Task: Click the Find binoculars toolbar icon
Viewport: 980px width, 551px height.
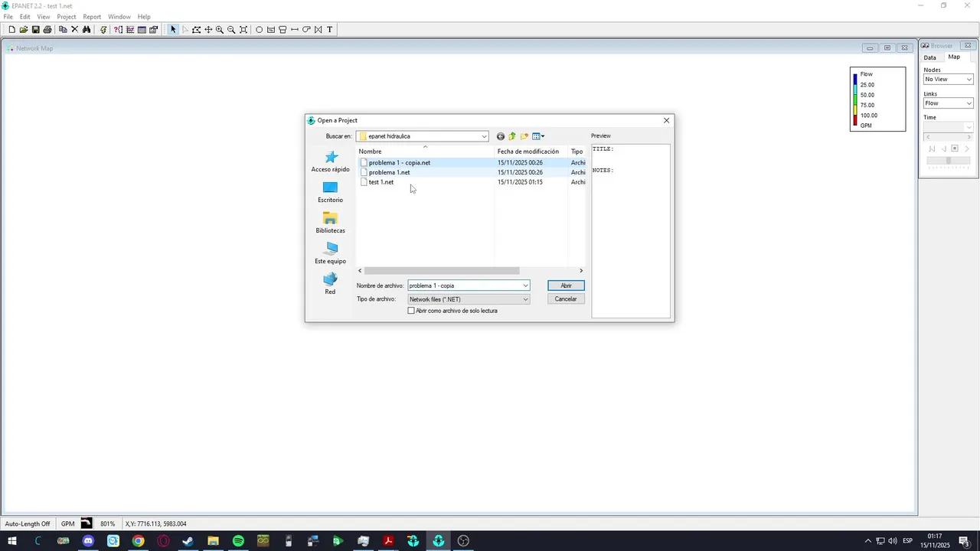Action: 87,30
